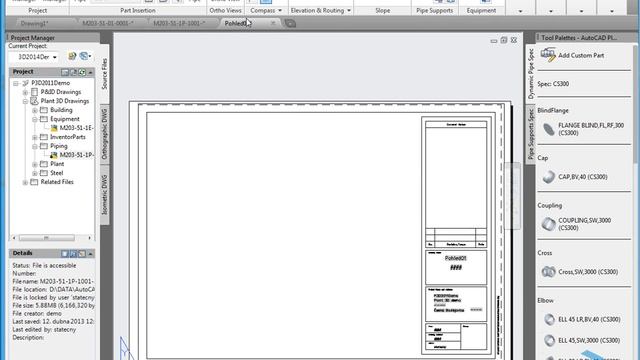Click first icon in Details panel header
This screenshot has width=640, height=360.
point(65,254)
